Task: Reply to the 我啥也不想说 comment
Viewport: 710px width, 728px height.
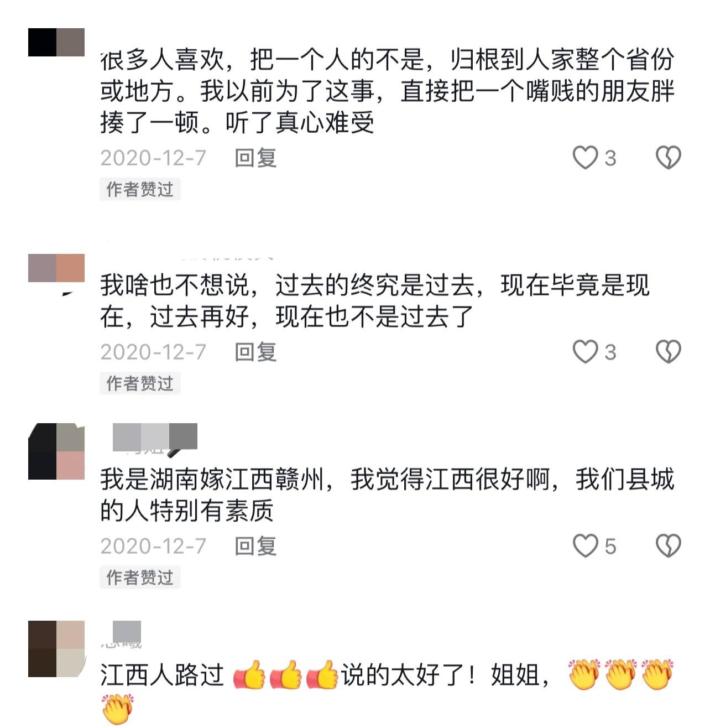Action: [x=255, y=352]
